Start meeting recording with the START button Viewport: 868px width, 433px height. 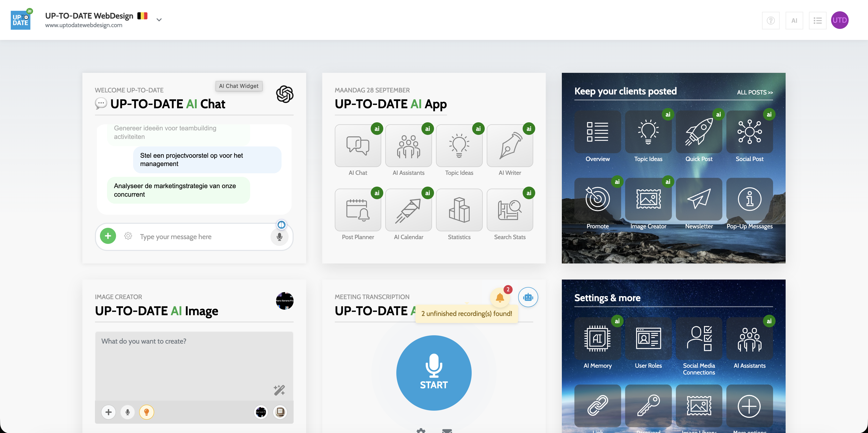coord(434,373)
